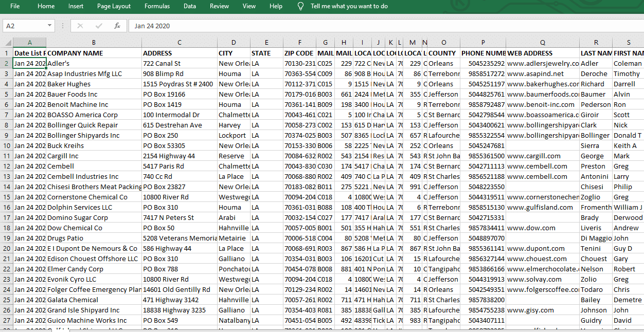Viewport: 644px width, 332px height.
Task: Select column P header
Action: [x=483, y=43]
